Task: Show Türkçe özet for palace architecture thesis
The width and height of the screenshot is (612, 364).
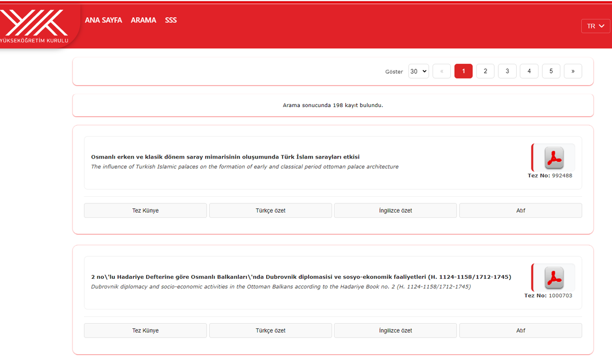Action: coord(271,211)
